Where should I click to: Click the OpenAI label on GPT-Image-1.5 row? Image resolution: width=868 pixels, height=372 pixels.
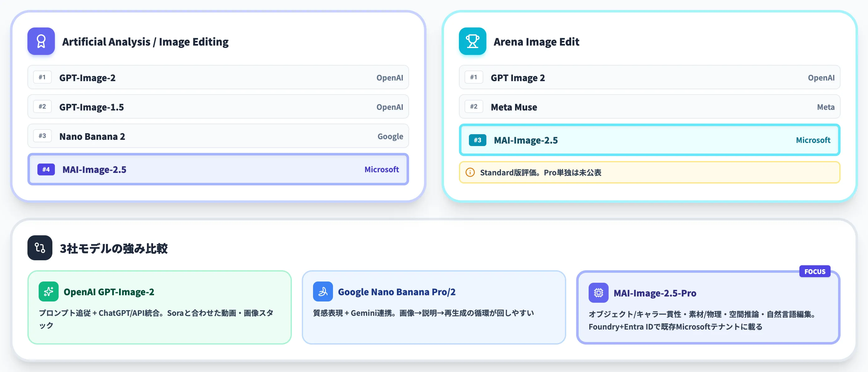pos(389,107)
